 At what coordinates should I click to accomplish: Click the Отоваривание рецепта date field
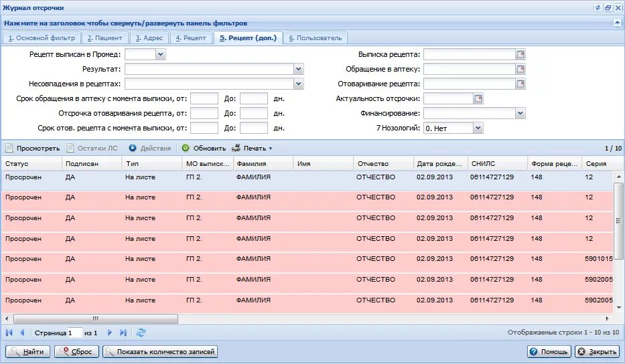(470, 84)
